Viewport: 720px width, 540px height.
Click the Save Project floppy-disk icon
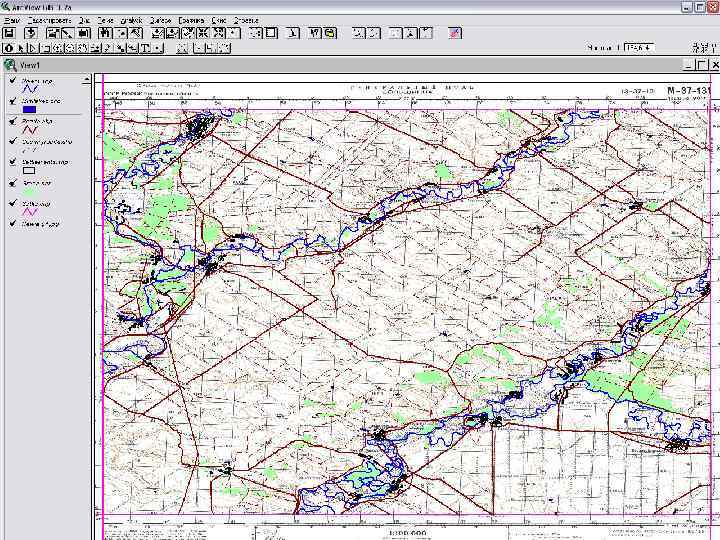click(9, 33)
